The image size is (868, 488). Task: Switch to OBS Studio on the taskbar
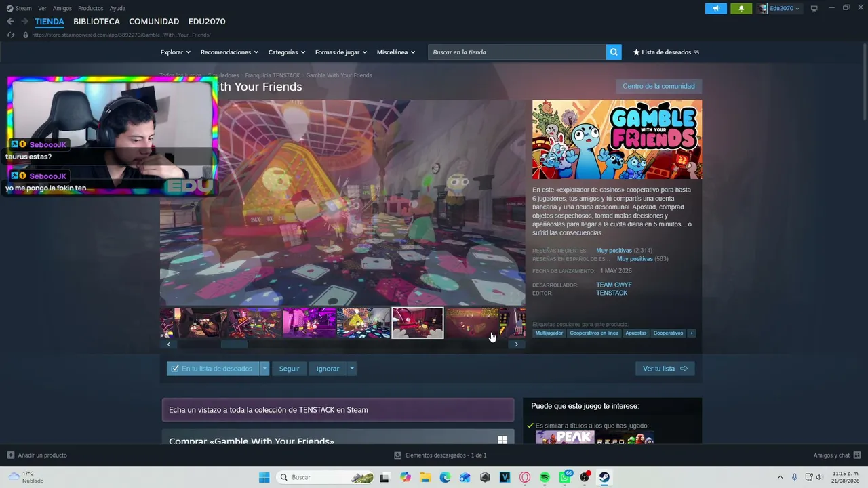click(x=585, y=477)
